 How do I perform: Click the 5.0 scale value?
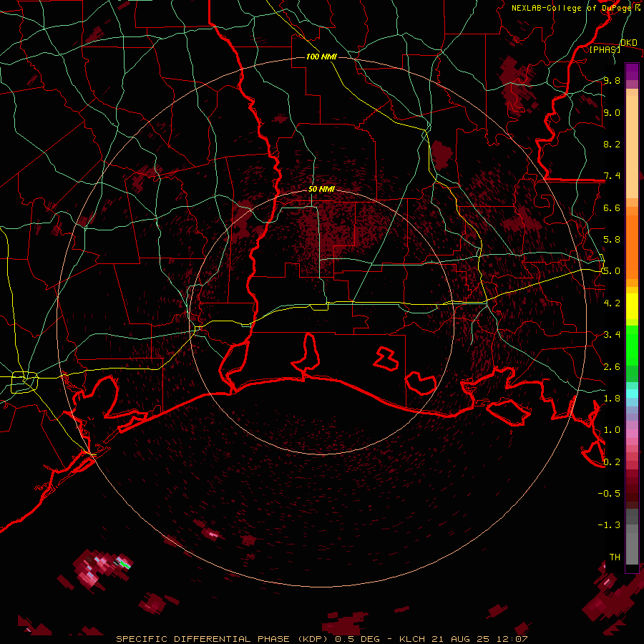tap(612, 271)
